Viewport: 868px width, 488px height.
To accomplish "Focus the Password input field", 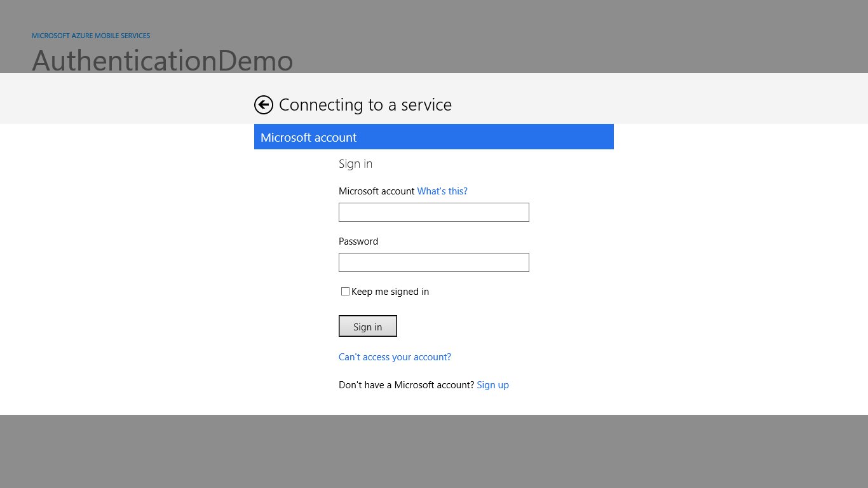I will [x=434, y=262].
